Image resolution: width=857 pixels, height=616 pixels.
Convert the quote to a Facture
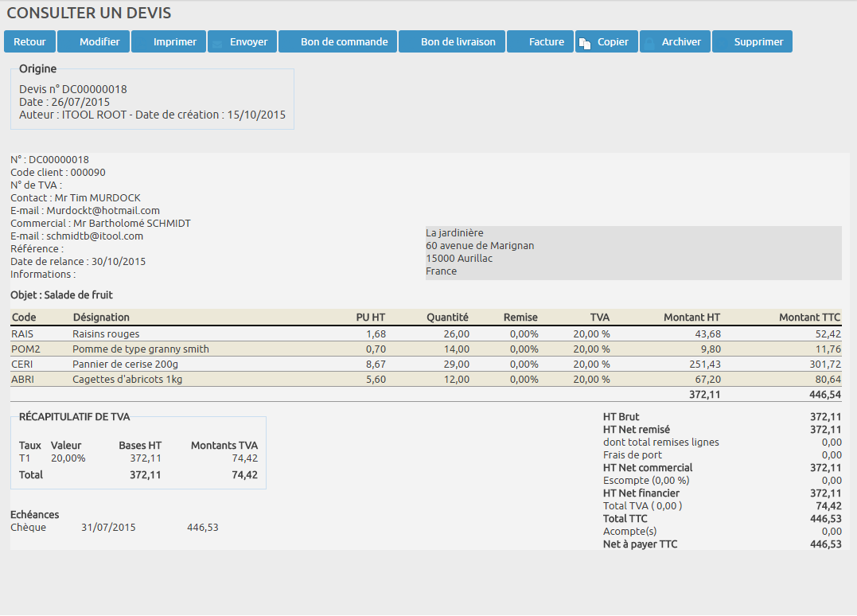click(540, 42)
